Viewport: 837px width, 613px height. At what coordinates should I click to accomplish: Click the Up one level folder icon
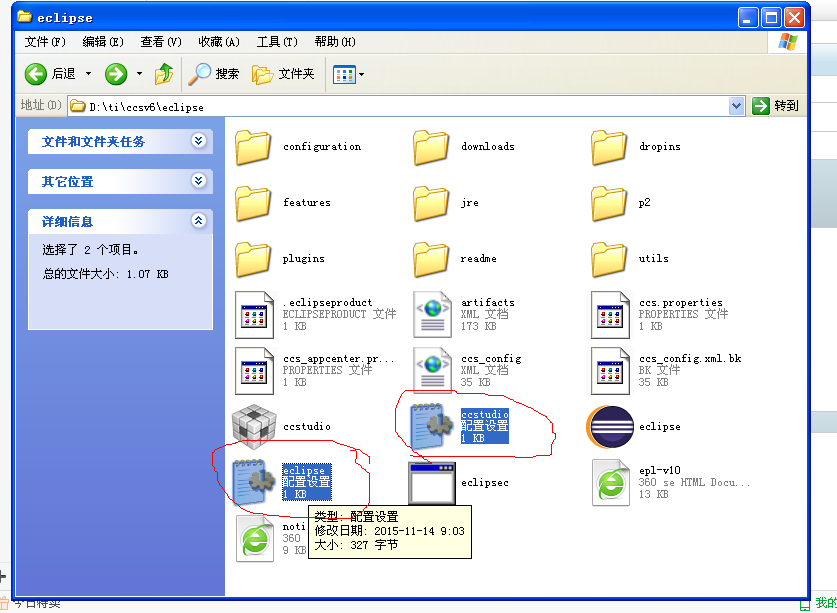[x=164, y=74]
